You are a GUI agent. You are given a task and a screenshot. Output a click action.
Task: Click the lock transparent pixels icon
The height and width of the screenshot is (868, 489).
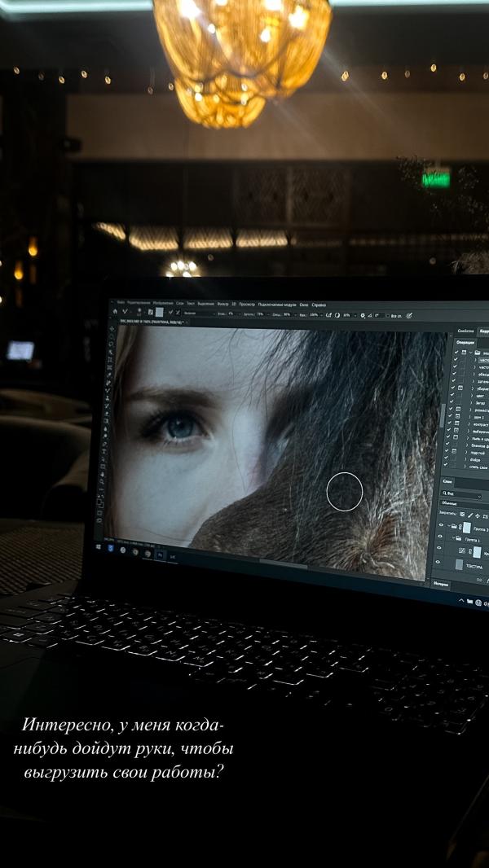(x=461, y=515)
